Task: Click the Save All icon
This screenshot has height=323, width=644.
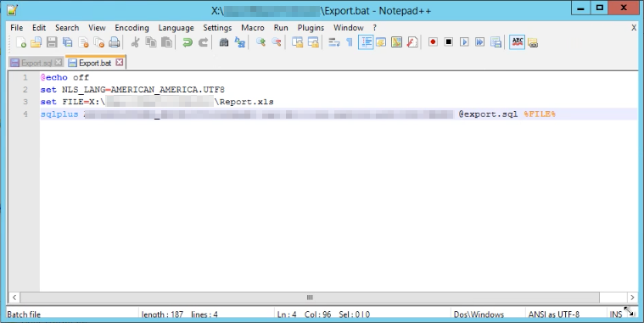Action: point(67,42)
